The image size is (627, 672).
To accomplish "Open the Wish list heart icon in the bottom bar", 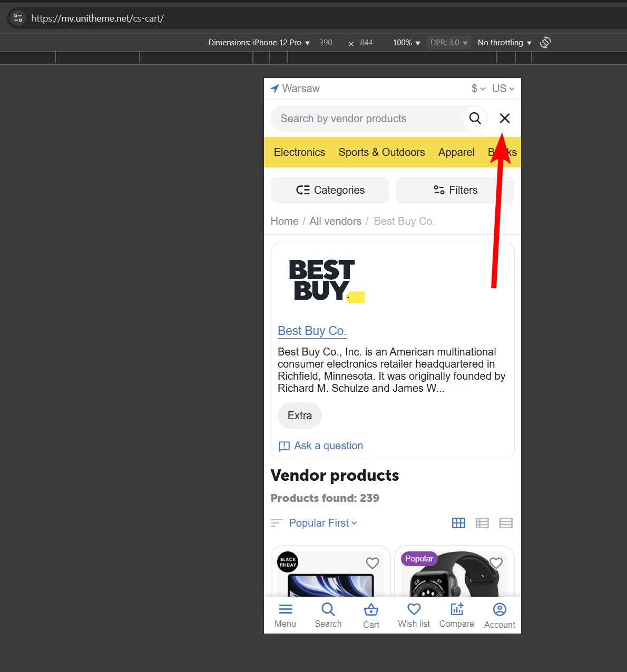I will pos(414,609).
